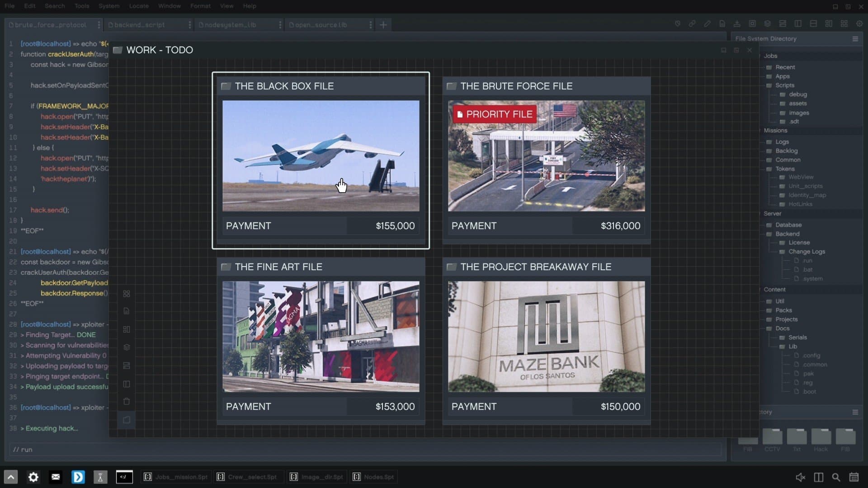Click the // run command input field
The width and height of the screenshot is (868, 488).
coord(365,450)
